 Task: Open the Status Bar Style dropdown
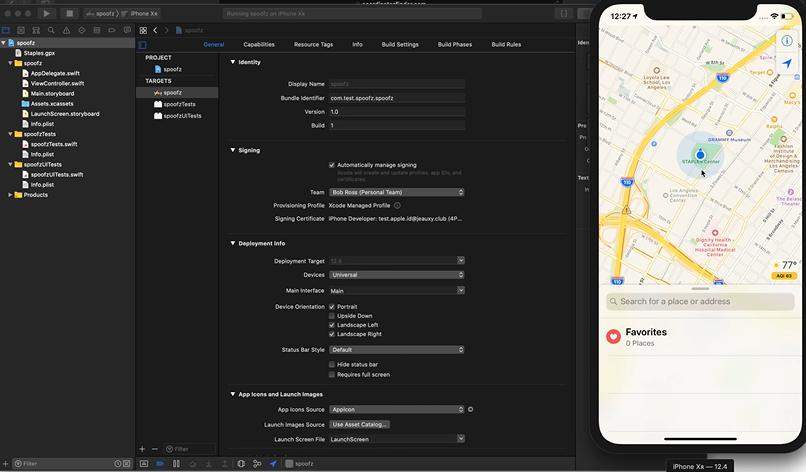pyautogui.click(x=397, y=350)
